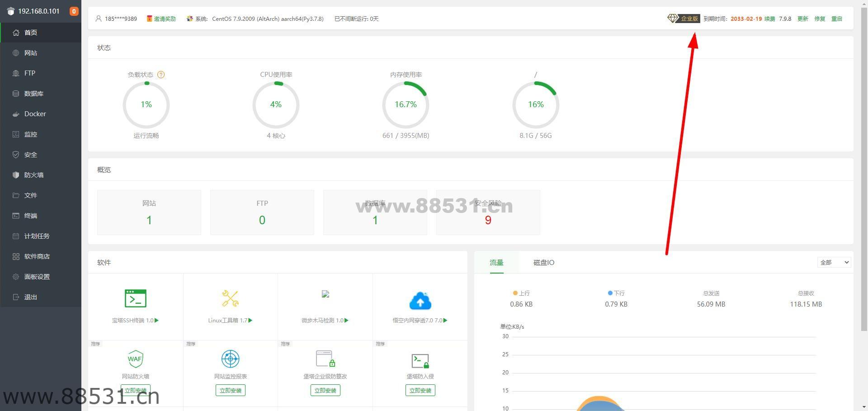This screenshot has width=868, height=411.
Task: Switch to the 流量 tab
Action: (x=496, y=263)
